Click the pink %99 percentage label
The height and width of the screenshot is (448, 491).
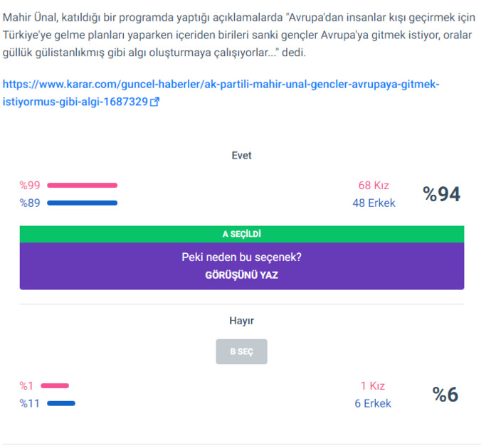(30, 186)
